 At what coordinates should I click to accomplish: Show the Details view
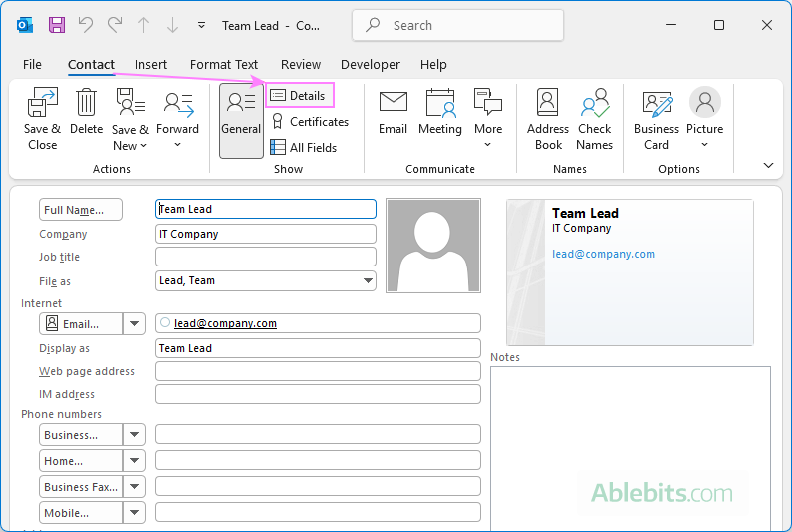pyautogui.click(x=299, y=96)
